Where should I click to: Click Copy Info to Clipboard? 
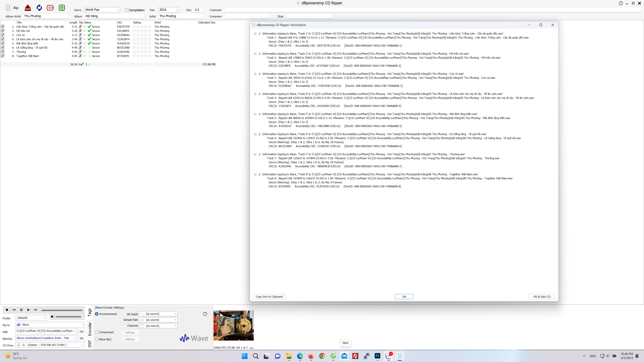(x=269, y=296)
